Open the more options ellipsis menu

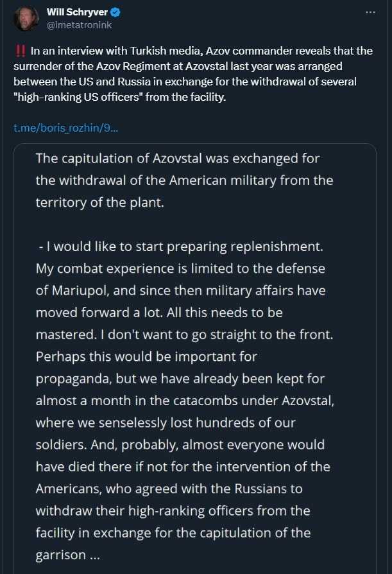pos(370,12)
